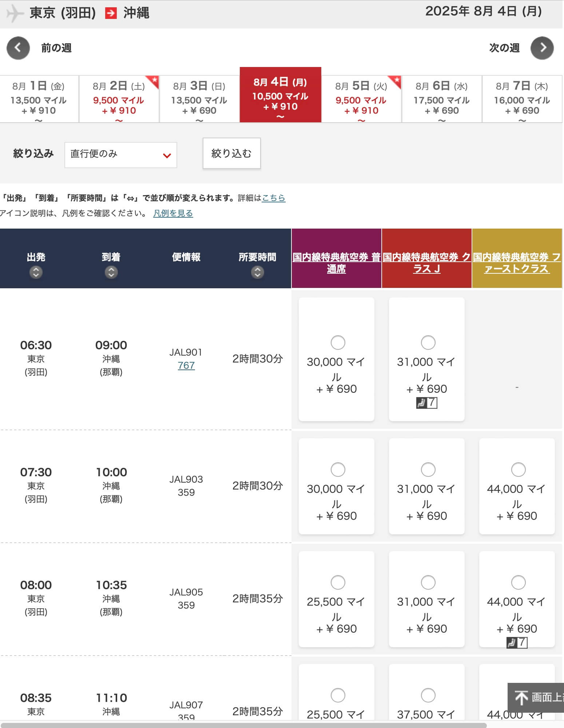The height and width of the screenshot is (728, 564).
Task: Choose the 8月6日 (水) date tab
Action: [442, 99]
